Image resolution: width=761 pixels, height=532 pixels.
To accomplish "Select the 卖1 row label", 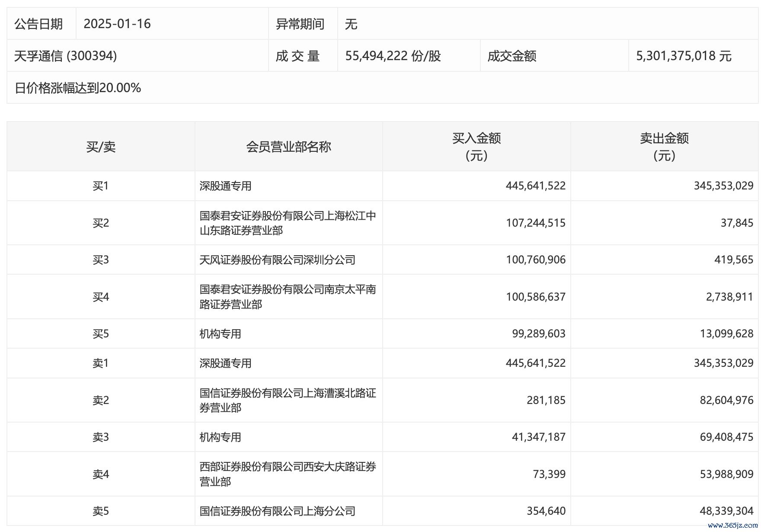I will (x=101, y=363).
